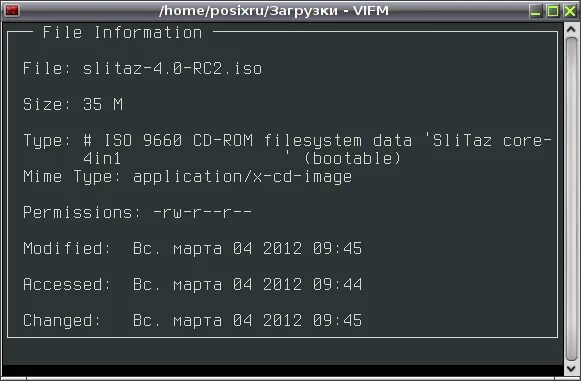Click the Accessed date 09:44 line
Image resolution: width=581 pixels, height=381 pixels.
192,285
